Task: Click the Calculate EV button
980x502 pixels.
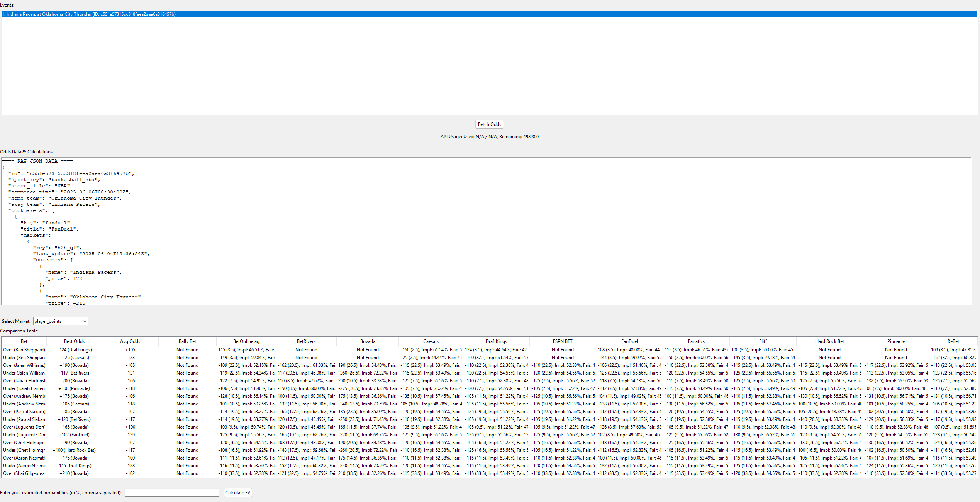Action: (237, 492)
